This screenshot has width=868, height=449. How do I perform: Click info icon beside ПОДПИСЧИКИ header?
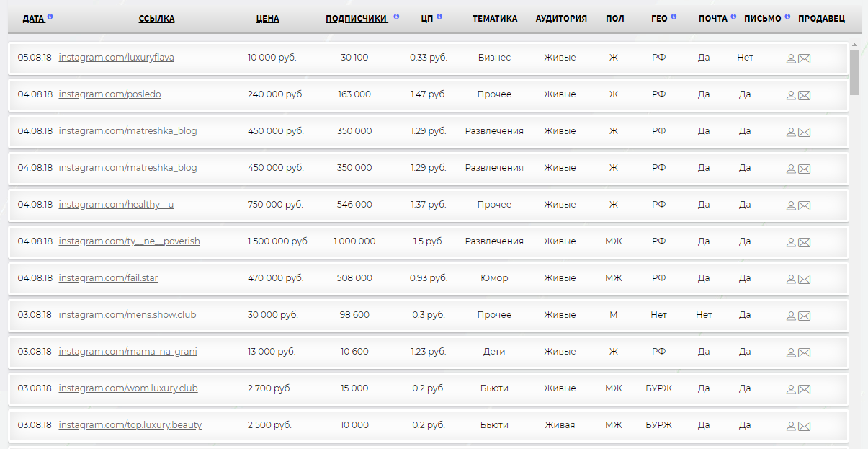click(x=396, y=17)
